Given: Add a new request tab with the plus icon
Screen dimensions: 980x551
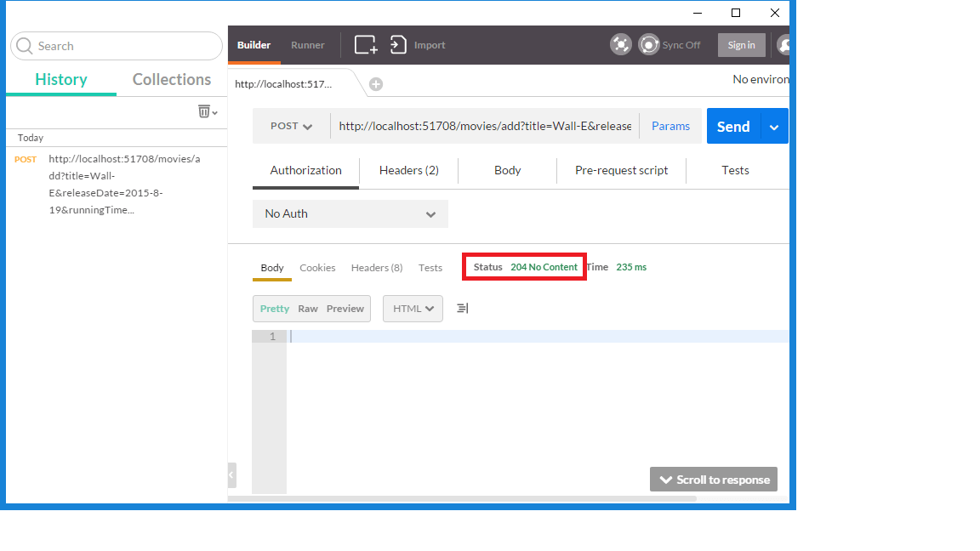Looking at the screenshot, I should 375,83.
